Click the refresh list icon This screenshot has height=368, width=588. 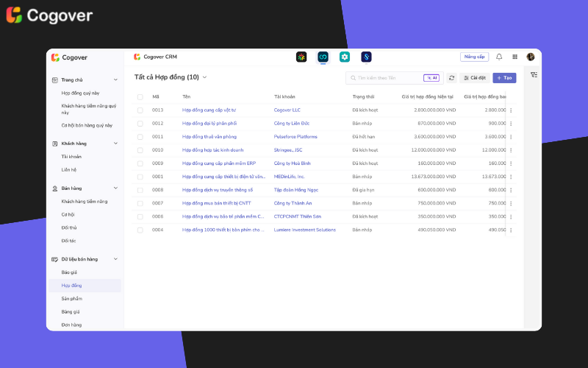coord(451,77)
